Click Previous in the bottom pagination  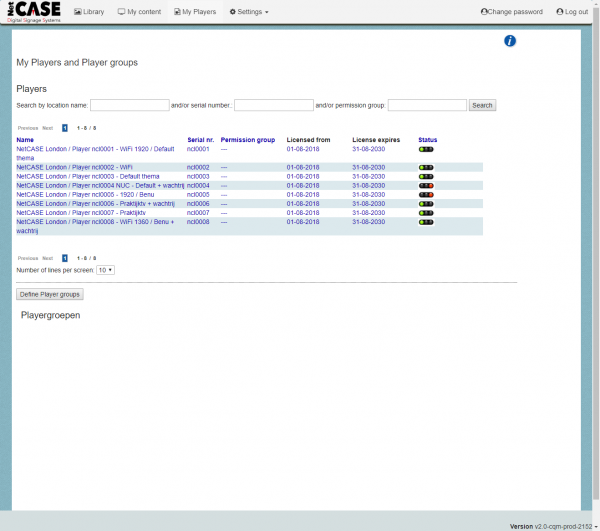[28, 258]
